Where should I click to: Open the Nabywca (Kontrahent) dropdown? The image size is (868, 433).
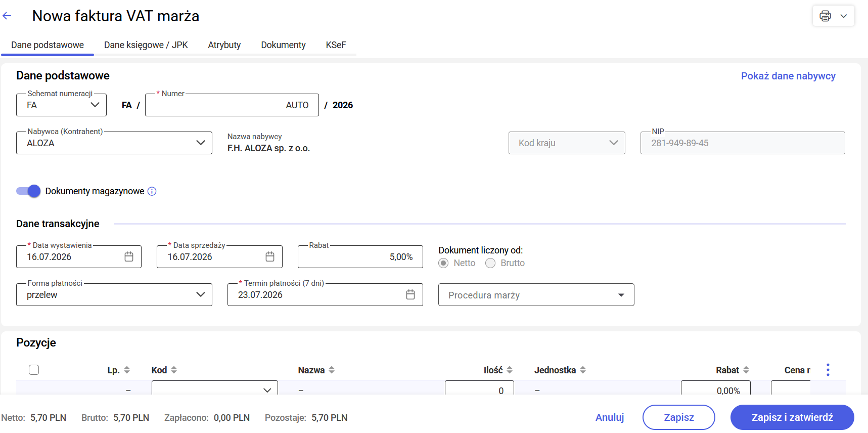click(114, 143)
